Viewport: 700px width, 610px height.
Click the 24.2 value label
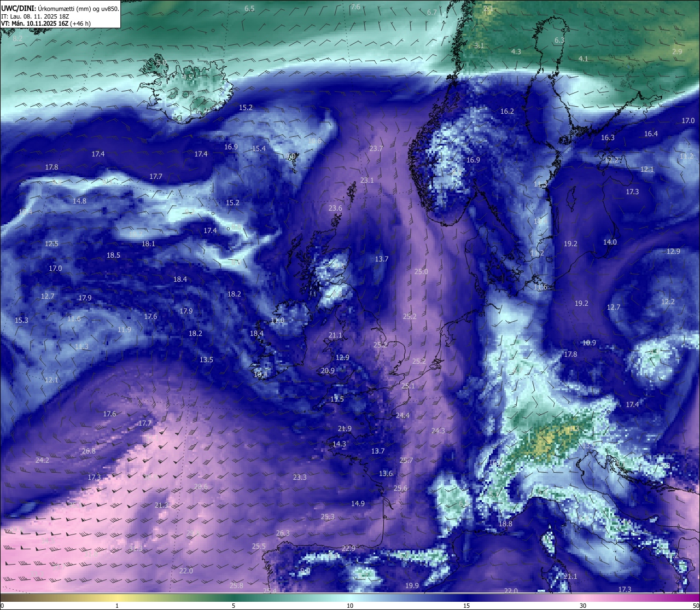tap(42, 461)
